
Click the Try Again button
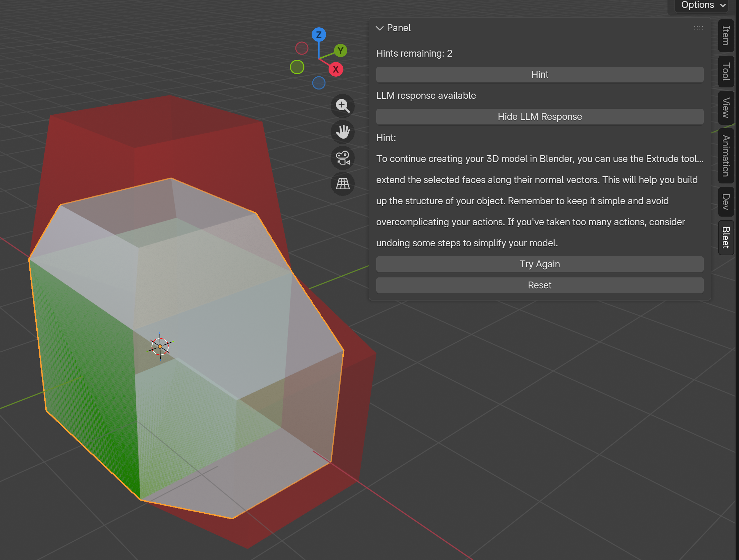(x=539, y=264)
